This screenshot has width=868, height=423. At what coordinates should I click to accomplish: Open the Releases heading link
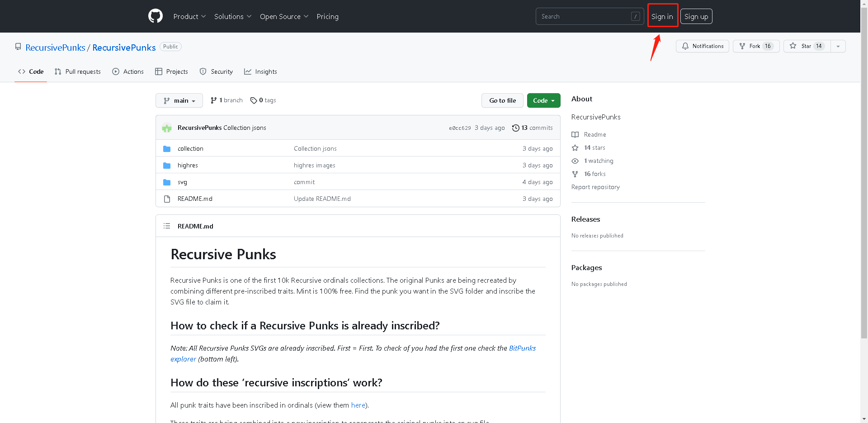[586, 219]
